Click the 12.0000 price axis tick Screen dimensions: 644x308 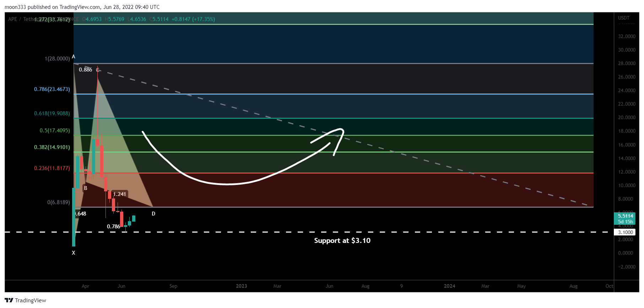coord(627,172)
